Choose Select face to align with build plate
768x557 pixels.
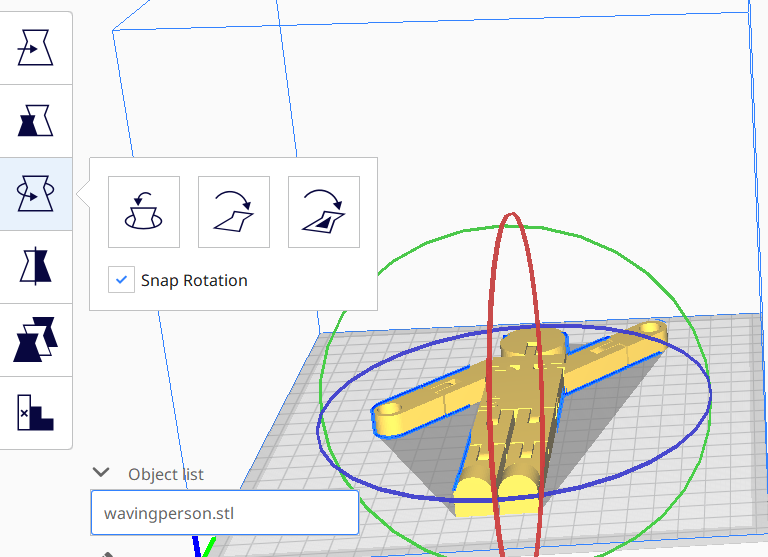[x=324, y=212]
